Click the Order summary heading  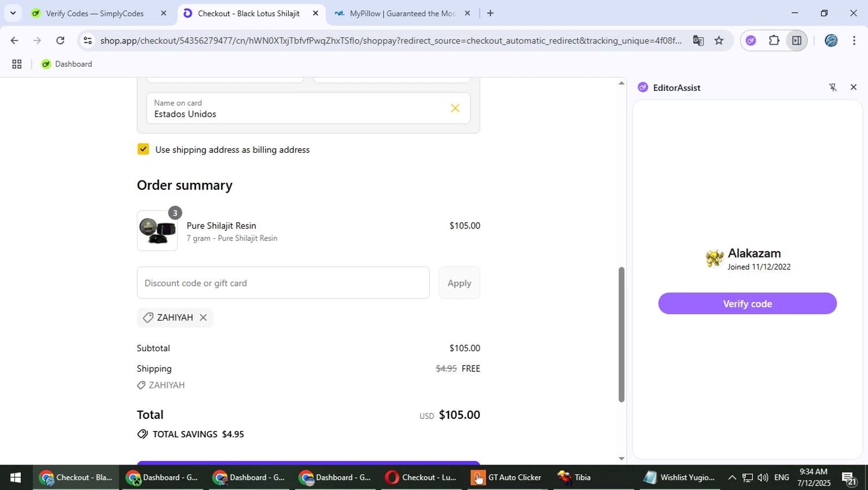[185, 185]
